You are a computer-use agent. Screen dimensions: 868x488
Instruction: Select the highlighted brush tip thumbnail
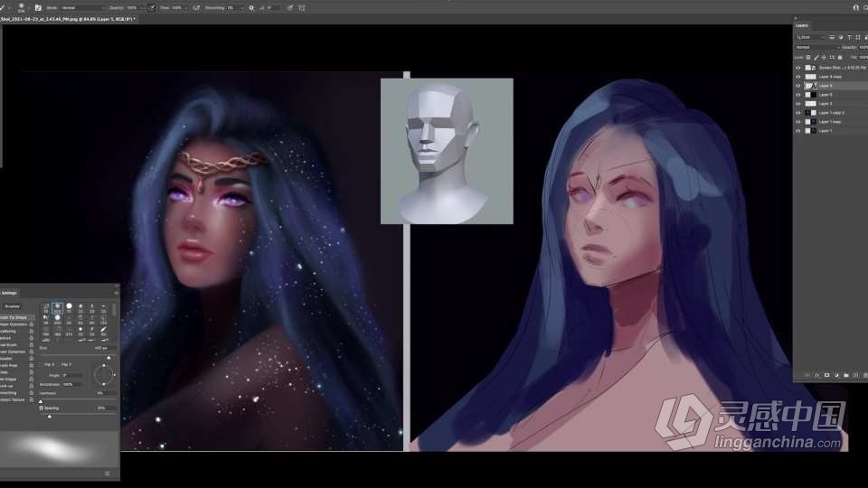click(57, 309)
